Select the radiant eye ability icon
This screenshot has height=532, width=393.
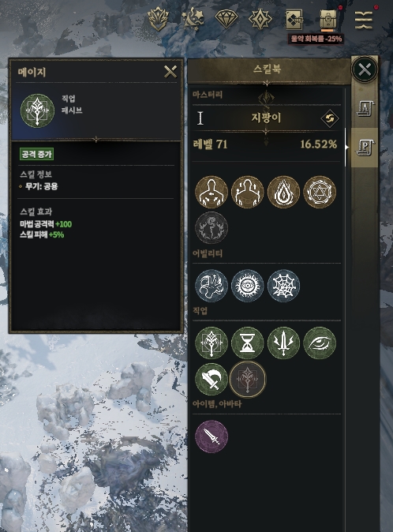click(247, 286)
